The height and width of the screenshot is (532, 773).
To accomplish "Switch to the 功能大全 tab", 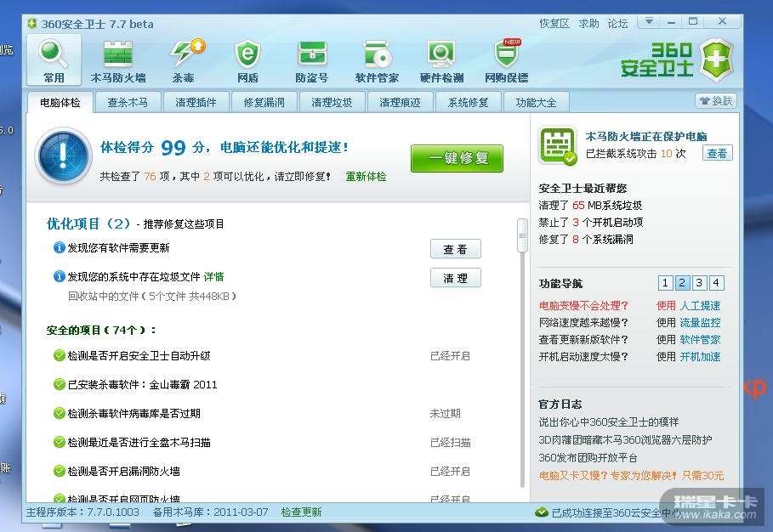I will [536, 103].
